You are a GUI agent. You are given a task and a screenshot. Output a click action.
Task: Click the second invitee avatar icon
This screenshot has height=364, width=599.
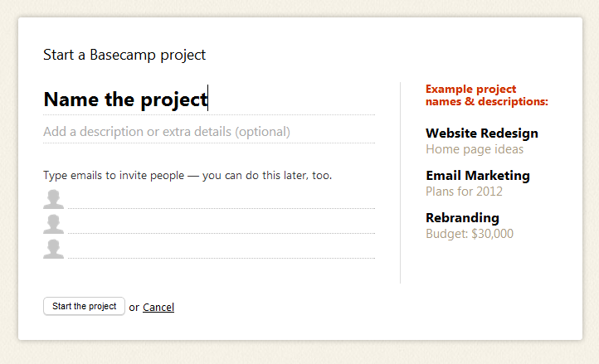53,224
